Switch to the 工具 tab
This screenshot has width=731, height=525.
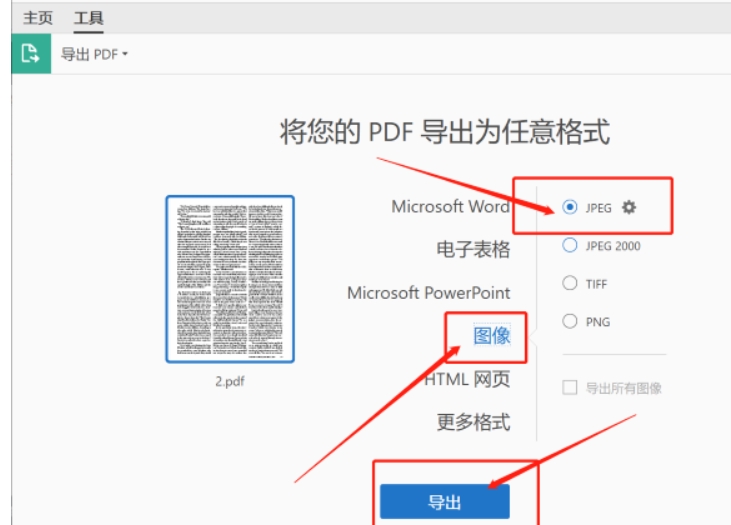point(89,18)
